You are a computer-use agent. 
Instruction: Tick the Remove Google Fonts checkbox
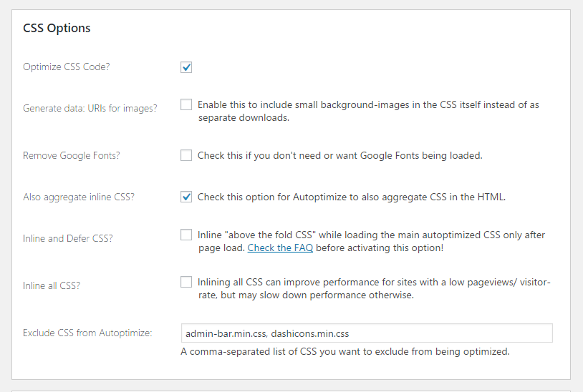[x=186, y=155]
